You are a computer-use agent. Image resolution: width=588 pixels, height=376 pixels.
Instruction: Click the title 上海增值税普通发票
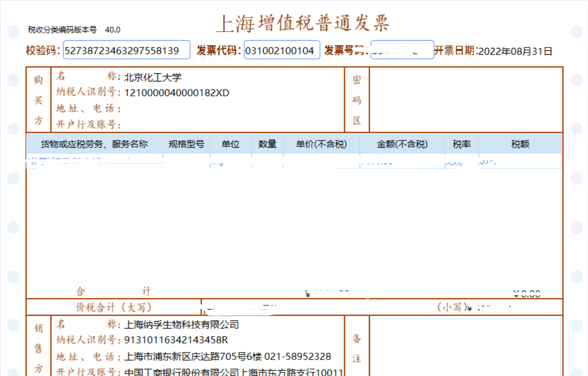[x=302, y=23]
